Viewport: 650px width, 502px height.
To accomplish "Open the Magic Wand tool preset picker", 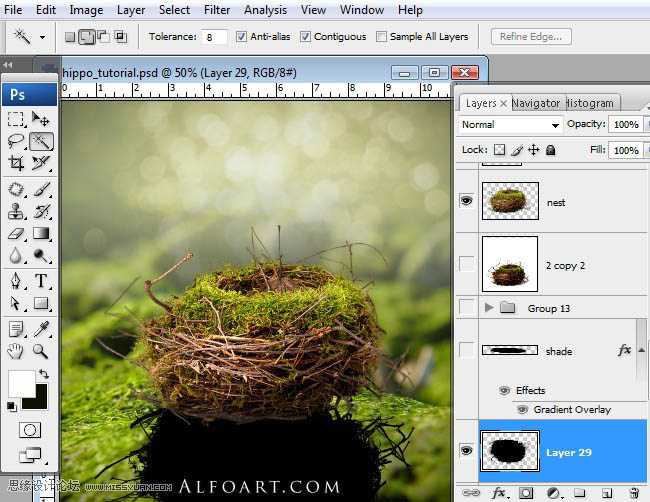I will pos(42,37).
